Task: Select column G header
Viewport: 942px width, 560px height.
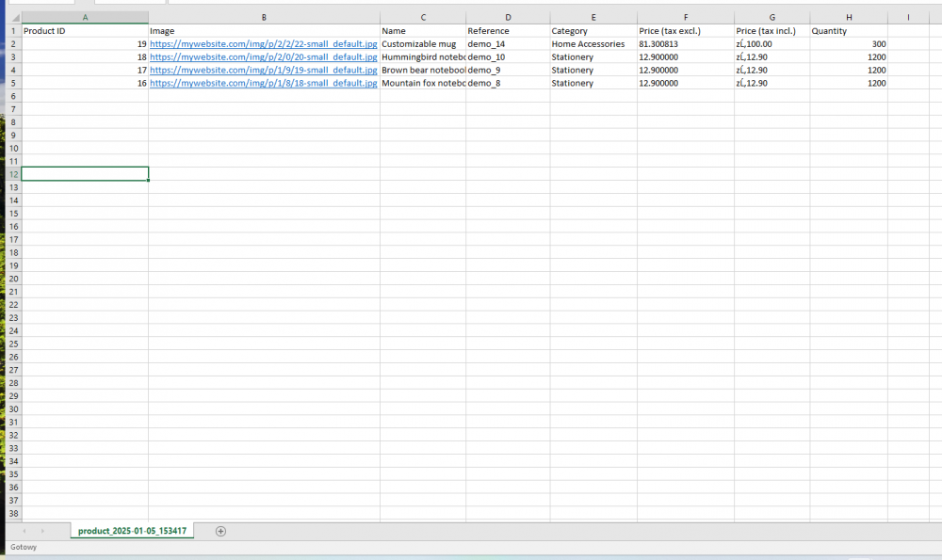Action: pyautogui.click(x=772, y=17)
